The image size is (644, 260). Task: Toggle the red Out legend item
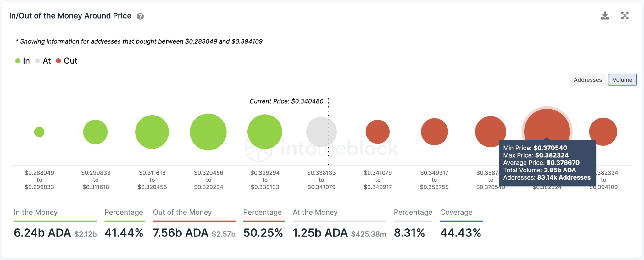pyautogui.click(x=67, y=61)
